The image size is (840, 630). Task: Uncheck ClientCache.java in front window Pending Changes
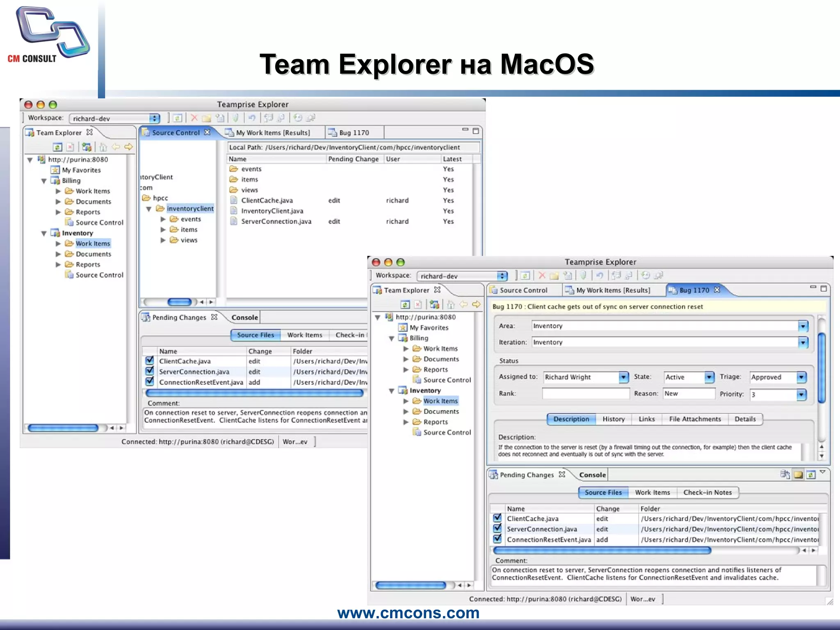498,518
